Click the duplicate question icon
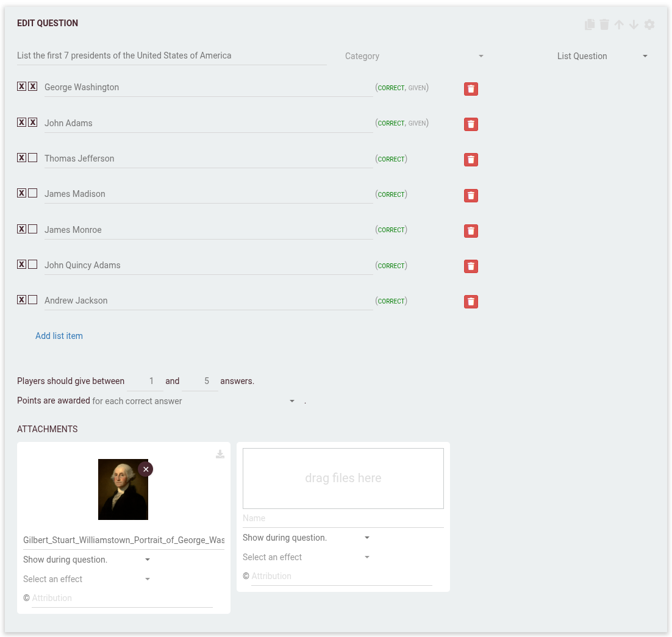 [x=589, y=24]
